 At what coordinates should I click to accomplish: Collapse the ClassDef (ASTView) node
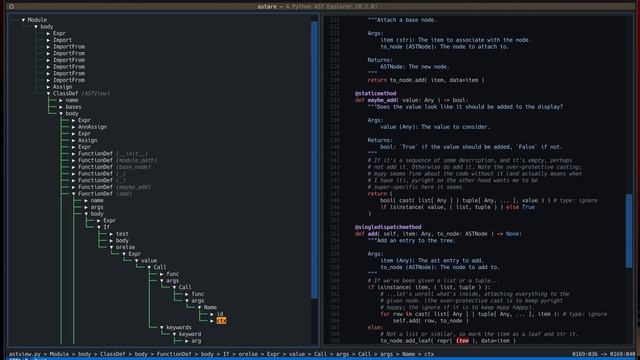tap(49, 93)
